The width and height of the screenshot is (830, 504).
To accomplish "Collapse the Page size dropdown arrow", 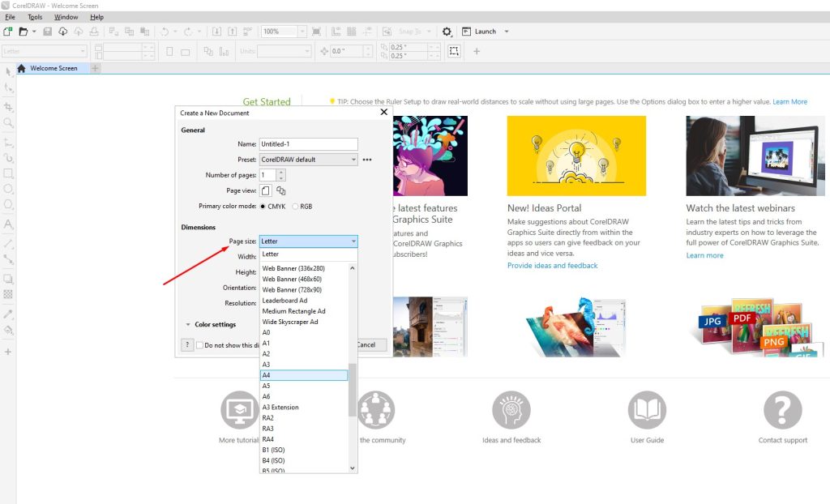I will 353,241.
